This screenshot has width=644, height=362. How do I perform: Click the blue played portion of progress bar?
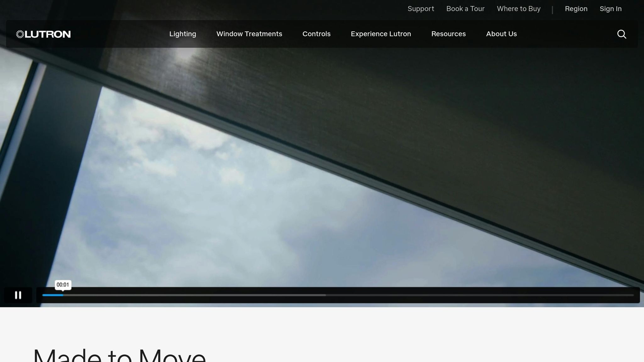[x=53, y=295]
